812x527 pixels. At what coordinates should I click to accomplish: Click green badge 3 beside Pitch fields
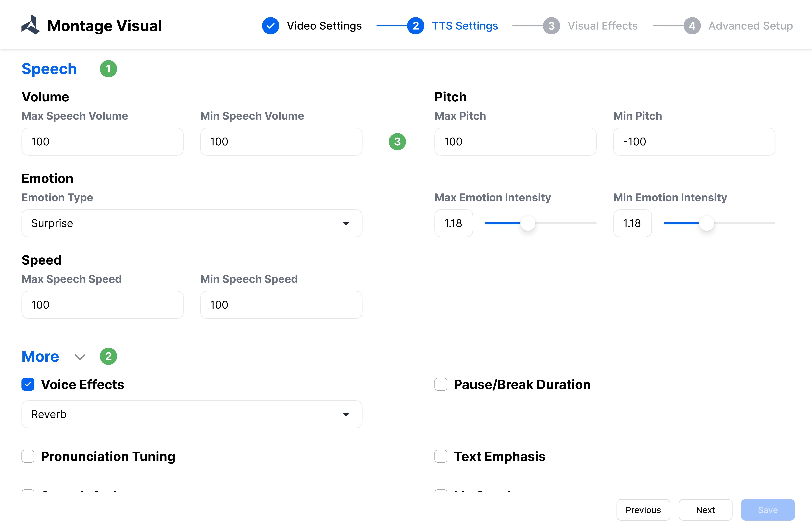tap(397, 141)
